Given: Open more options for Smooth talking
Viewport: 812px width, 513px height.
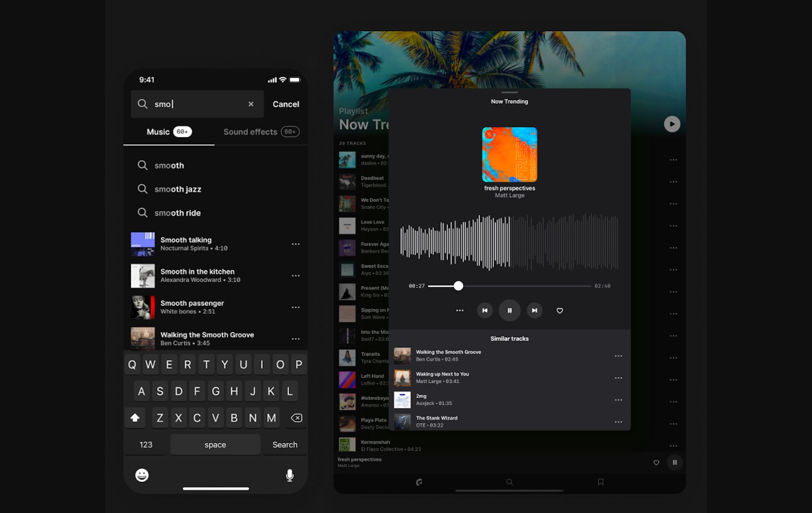Looking at the screenshot, I should (x=296, y=244).
